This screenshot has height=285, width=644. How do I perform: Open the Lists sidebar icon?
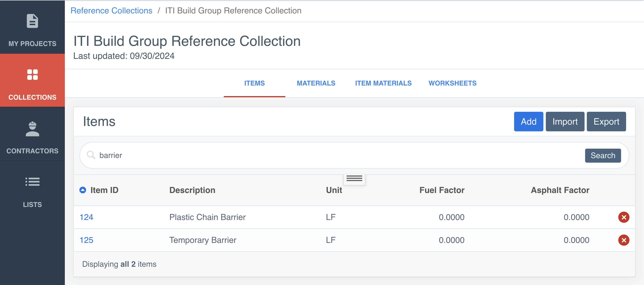pos(32,182)
